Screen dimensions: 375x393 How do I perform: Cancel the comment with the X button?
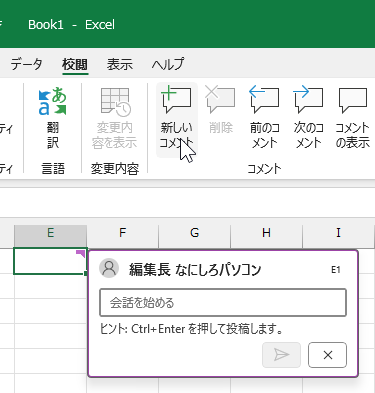327,355
